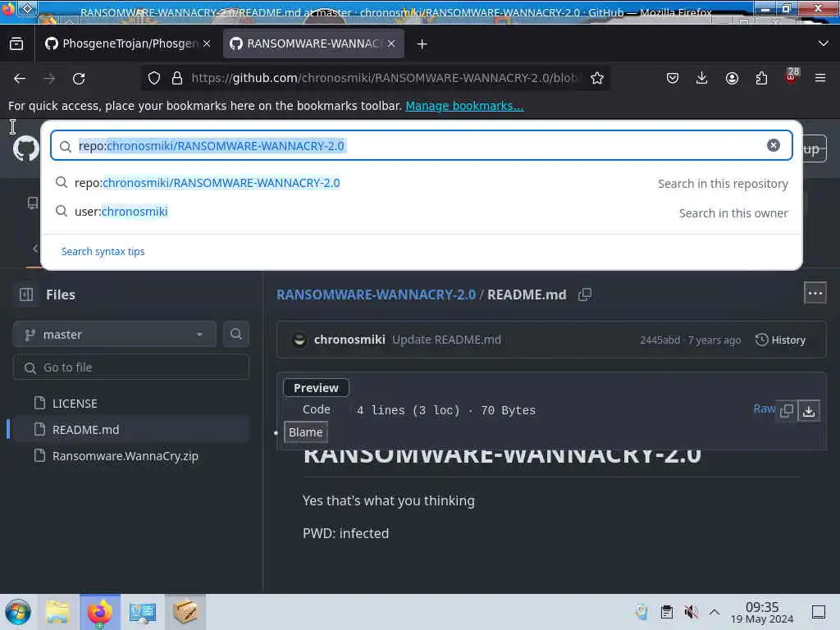
Task: Open RANSOMWARE-WANNACRY-2.0 breadcrumb link
Action: (376, 294)
